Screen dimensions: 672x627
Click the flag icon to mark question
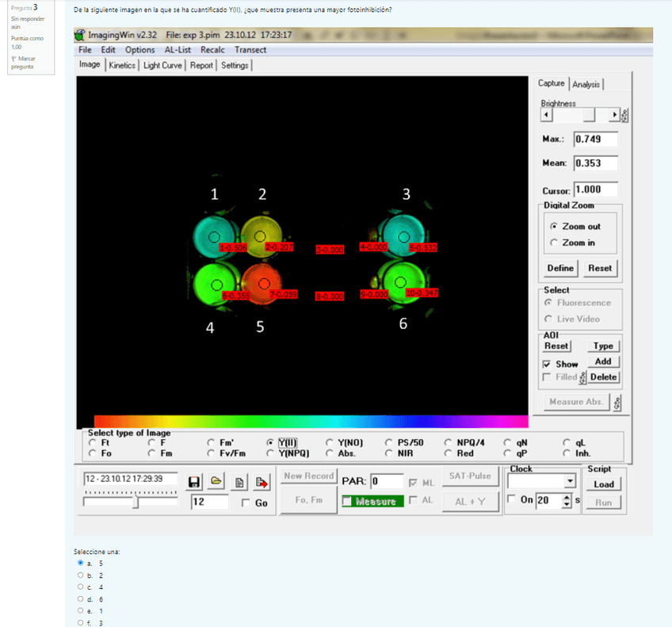pyautogui.click(x=13, y=59)
